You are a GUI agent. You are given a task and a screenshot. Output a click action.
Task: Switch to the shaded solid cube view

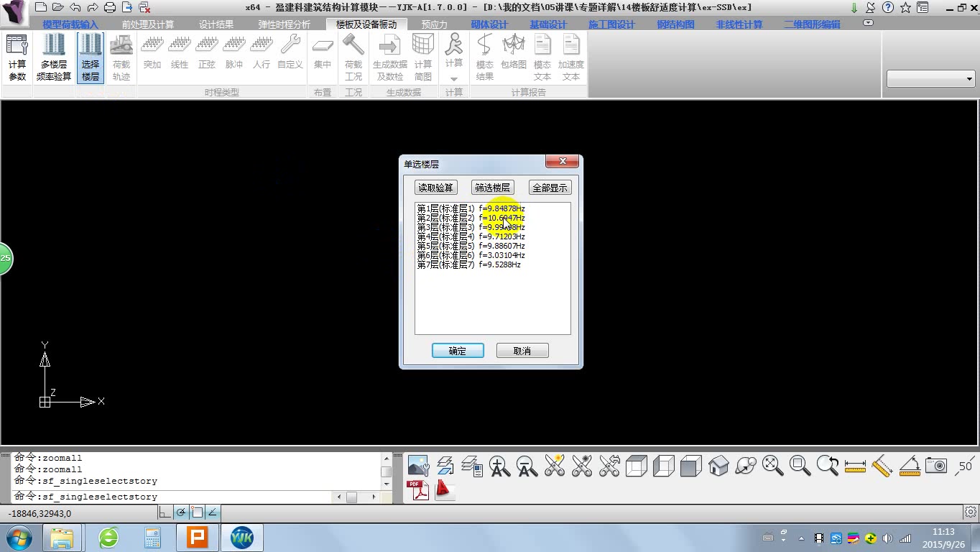pos(691,466)
